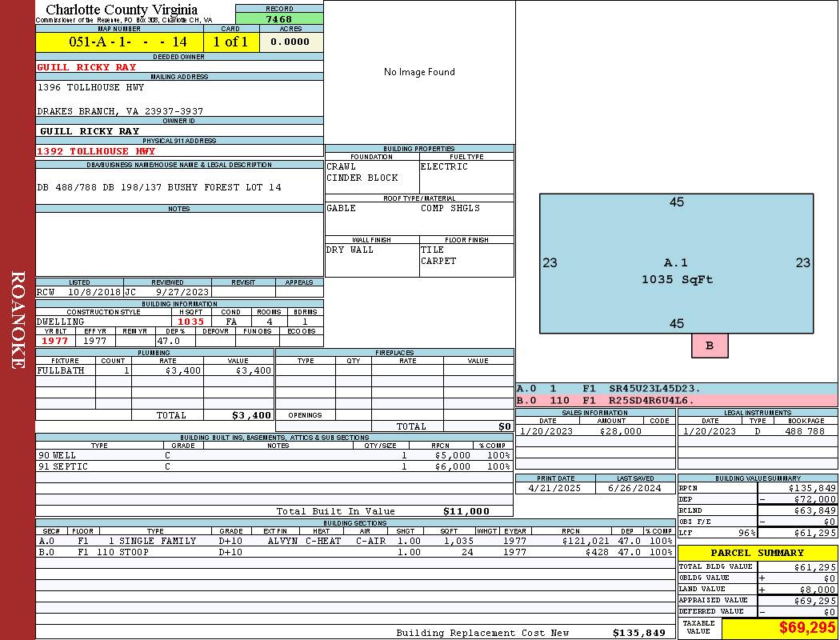
Task: Select the map number 051-A-1 field
Action: 119,42
